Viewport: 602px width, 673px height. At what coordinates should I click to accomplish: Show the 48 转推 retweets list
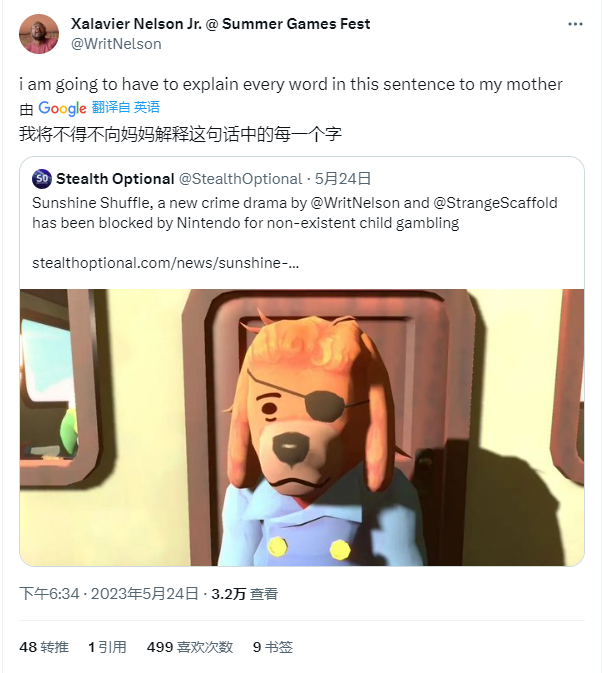(x=44, y=647)
